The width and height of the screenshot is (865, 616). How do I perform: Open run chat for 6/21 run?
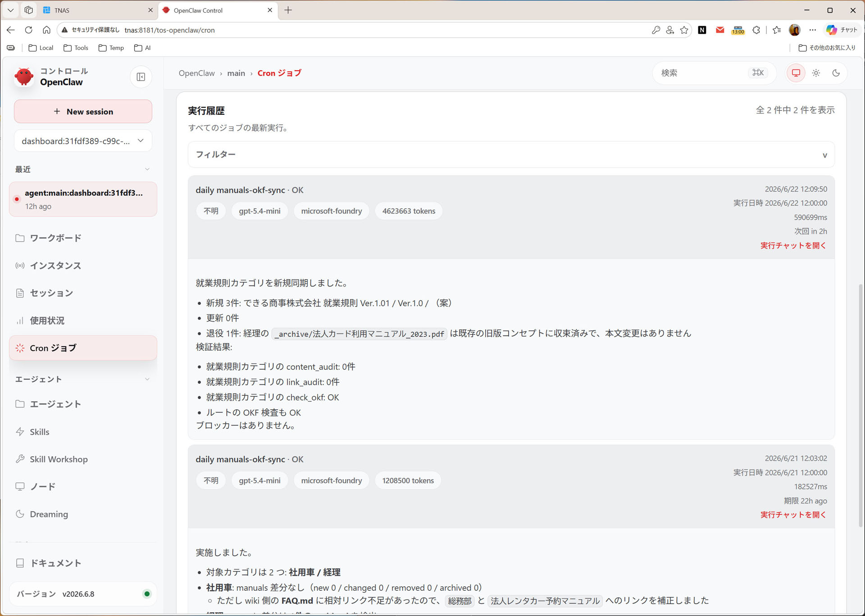point(793,515)
